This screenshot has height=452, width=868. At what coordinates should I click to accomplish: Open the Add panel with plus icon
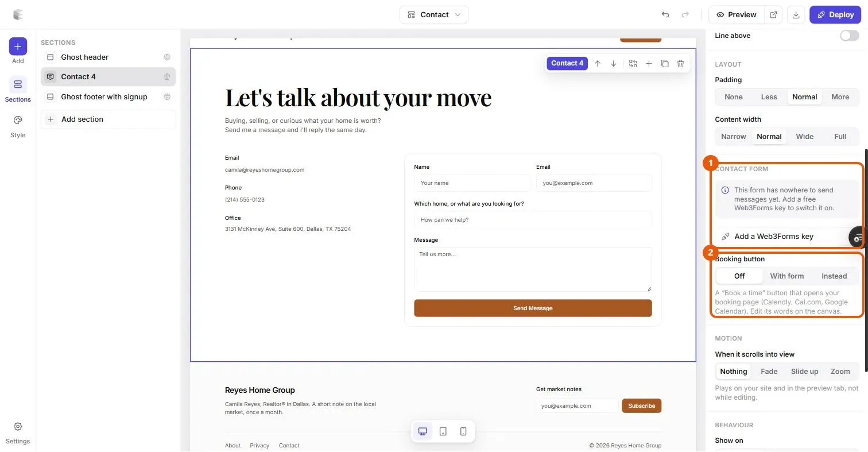18,46
